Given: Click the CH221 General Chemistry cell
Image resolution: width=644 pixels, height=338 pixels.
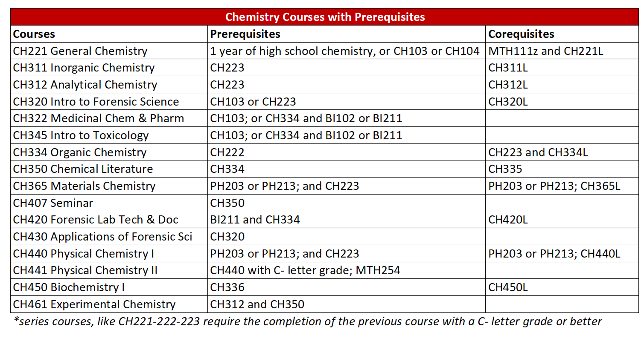Looking at the screenshot, I should pos(80,51).
